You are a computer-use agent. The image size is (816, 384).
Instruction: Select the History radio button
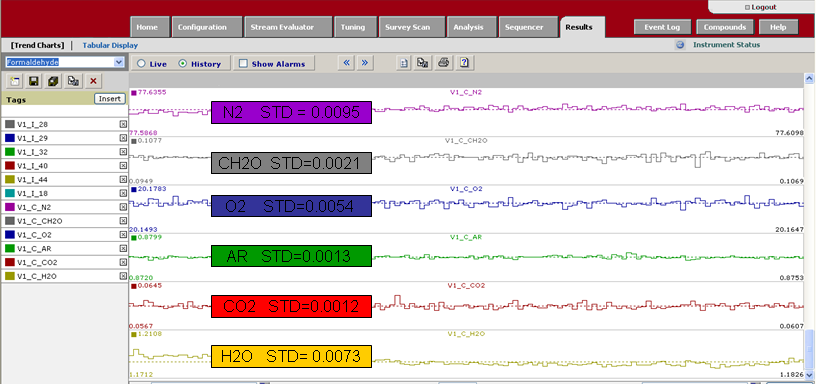183,64
